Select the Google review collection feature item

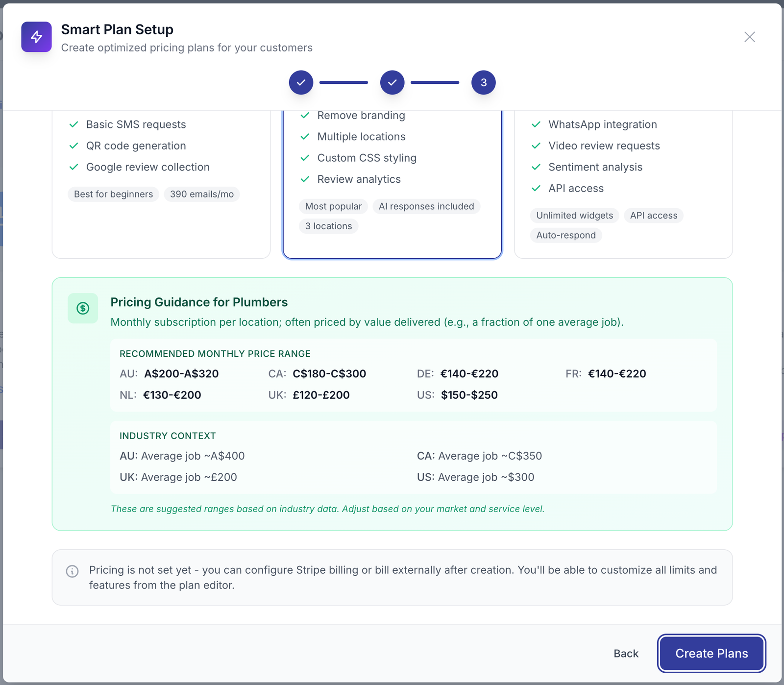(147, 167)
